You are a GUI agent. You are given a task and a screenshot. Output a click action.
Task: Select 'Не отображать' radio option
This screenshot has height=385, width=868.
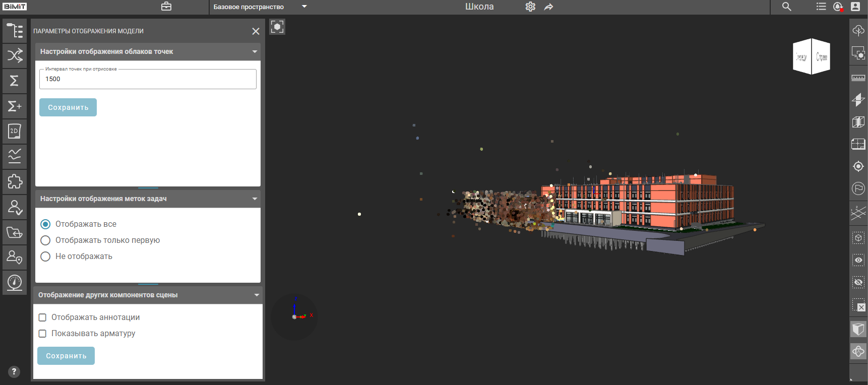[45, 256]
